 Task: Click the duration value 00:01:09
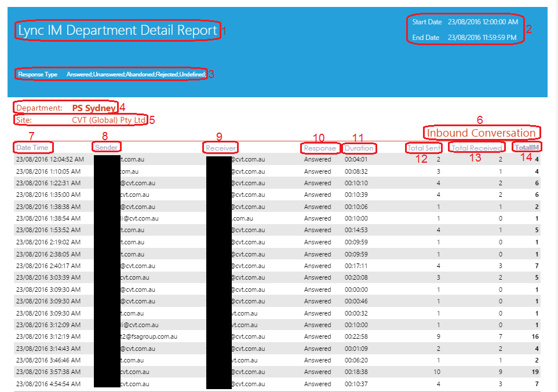(x=356, y=349)
